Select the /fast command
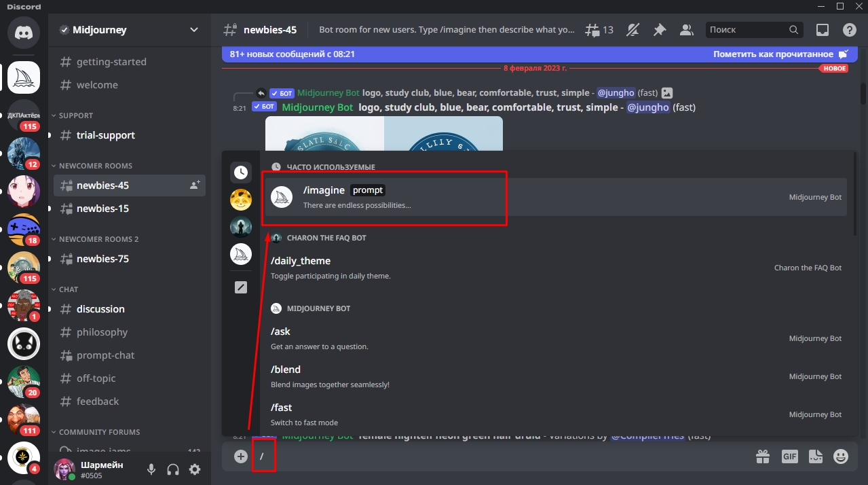This screenshot has height=485, width=868. coord(556,414)
